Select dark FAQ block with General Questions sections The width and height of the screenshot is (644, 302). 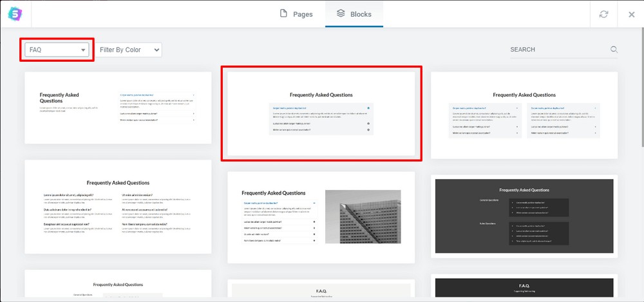[x=524, y=216]
